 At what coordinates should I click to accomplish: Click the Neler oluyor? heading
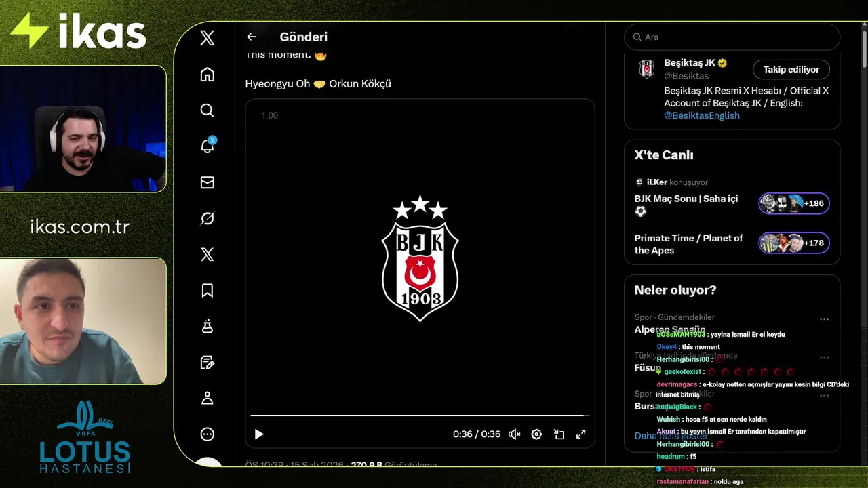click(675, 290)
